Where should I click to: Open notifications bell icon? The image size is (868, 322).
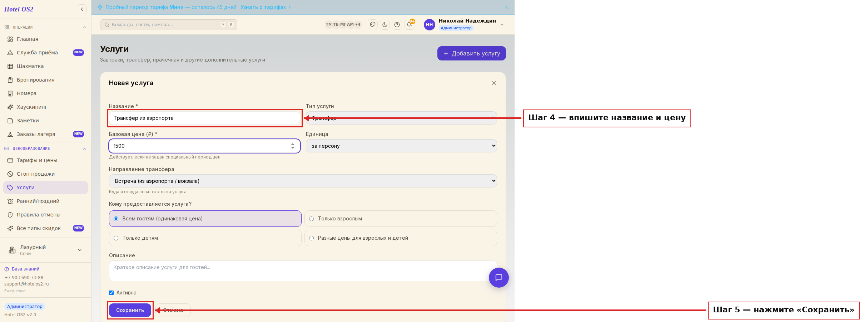pyautogui.click(x=409, y=25)
